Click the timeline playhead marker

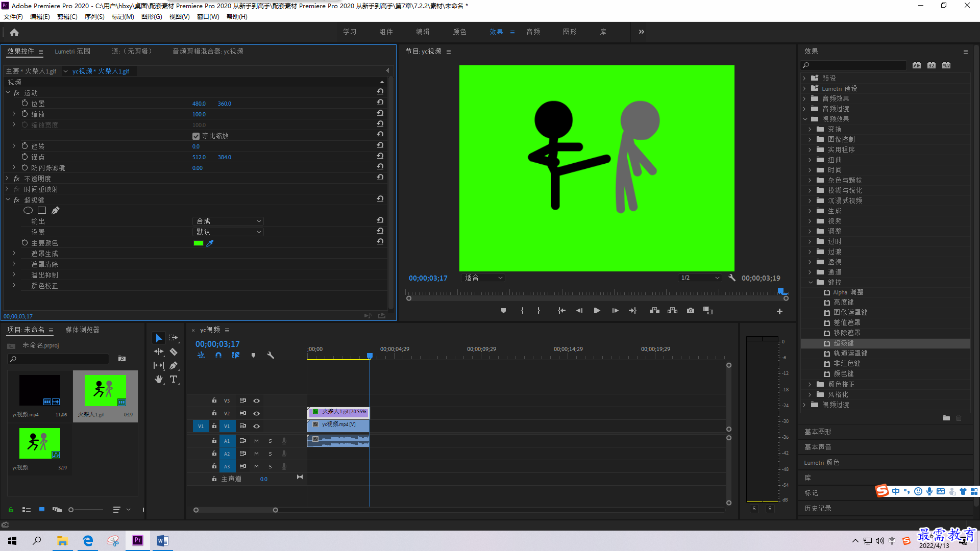click(370, 355)
